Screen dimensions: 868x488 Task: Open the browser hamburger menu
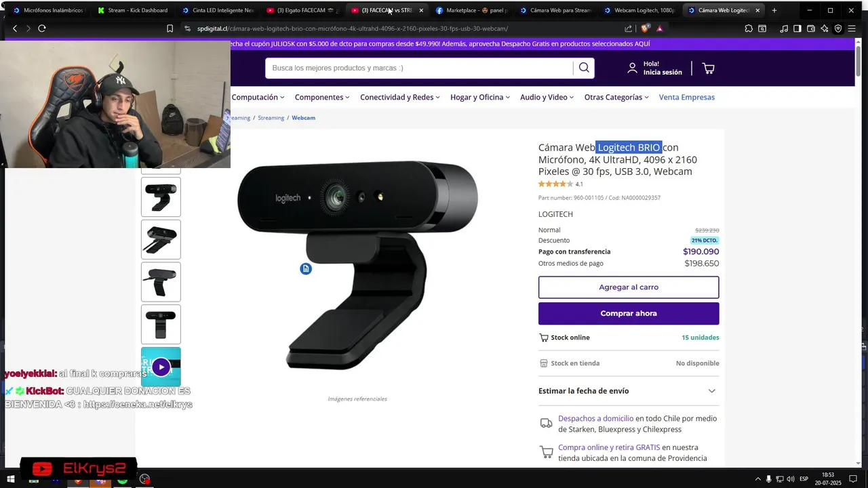(852, 28)
